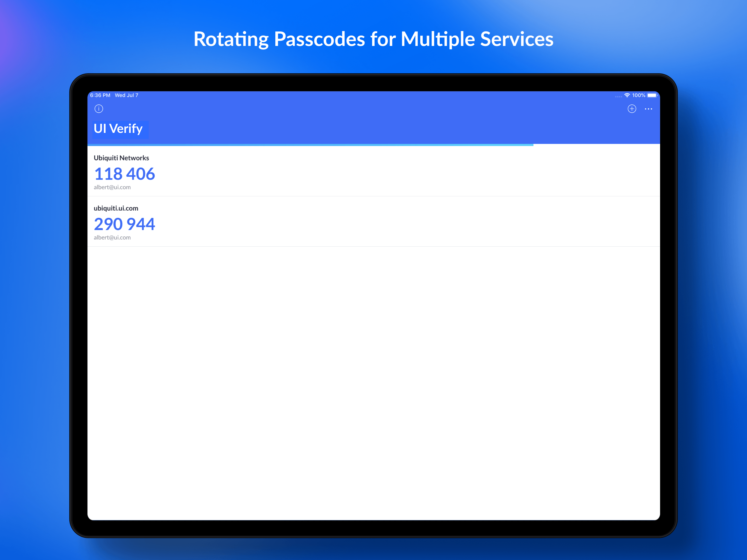Tap the code 290 944 to copy it
Viewport: 747px width, 560px height.
124,224
